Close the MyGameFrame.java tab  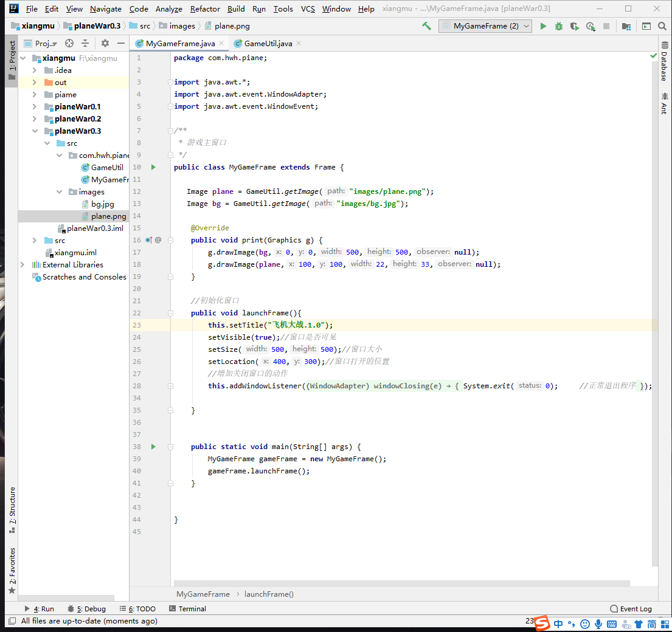click(221, 43)
